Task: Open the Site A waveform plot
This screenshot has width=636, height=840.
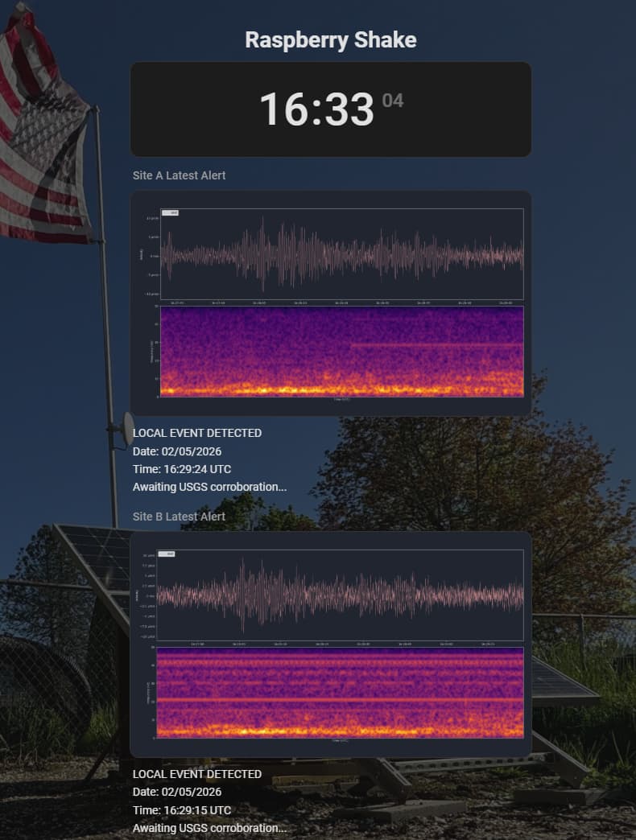Action: 342,254
